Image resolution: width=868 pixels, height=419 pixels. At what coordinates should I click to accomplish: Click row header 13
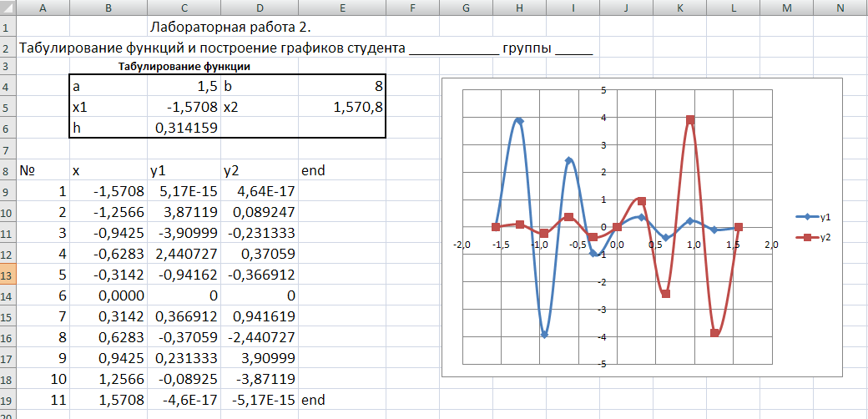click(8, 275)
